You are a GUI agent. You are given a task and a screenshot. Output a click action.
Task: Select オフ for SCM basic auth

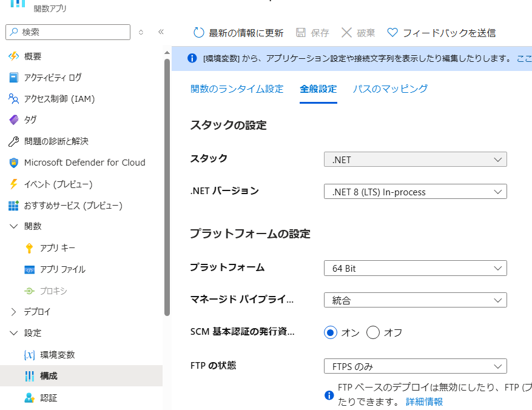coord(373,332)
